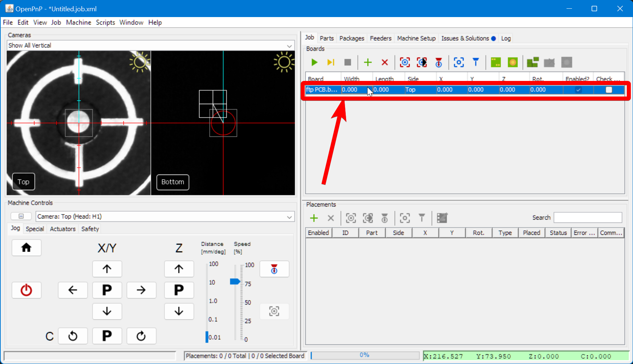The image size is (633, 364).
Task: Open the Camera: Top (Head: H1) dropdown
Action: tap(289, 216)
